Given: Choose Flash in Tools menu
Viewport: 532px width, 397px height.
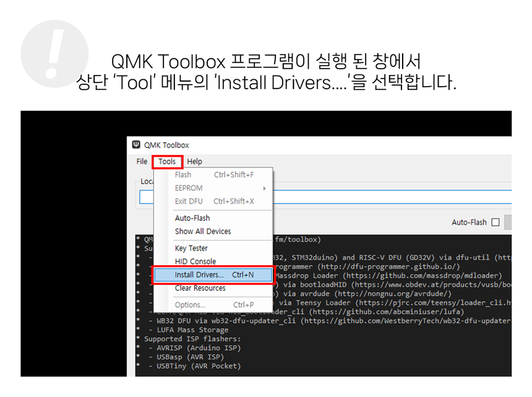Looking at the screenshot, I should click(213, 175).
